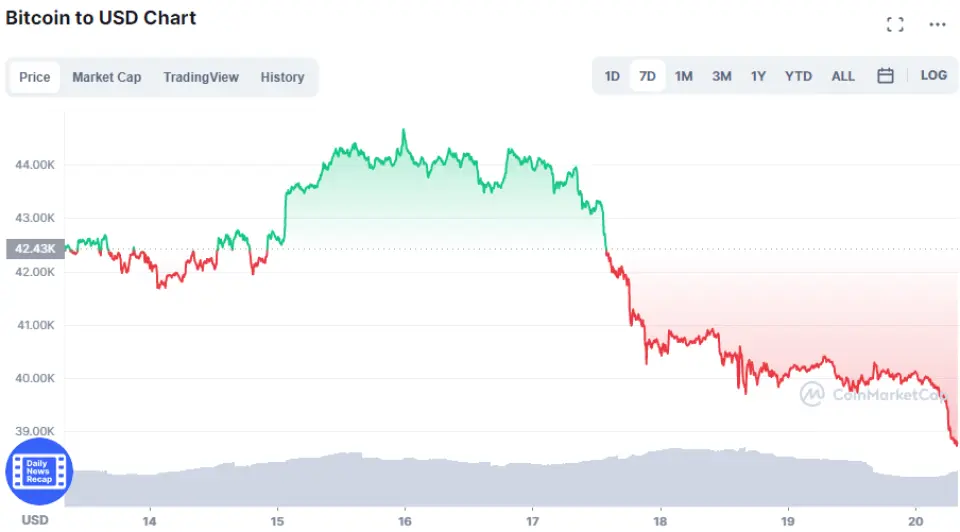The image size is (960, 532).
Task: Open fullscreen chart view icon
Action: click(895, 24)
